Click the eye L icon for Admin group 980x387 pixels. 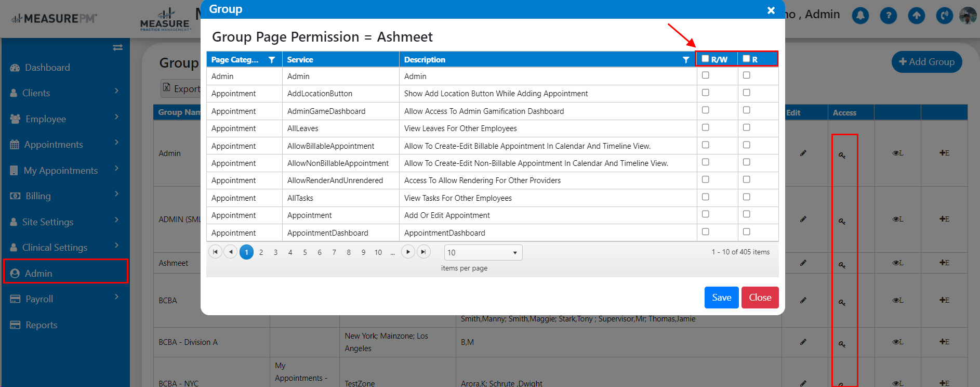click(x=898, y=153)
